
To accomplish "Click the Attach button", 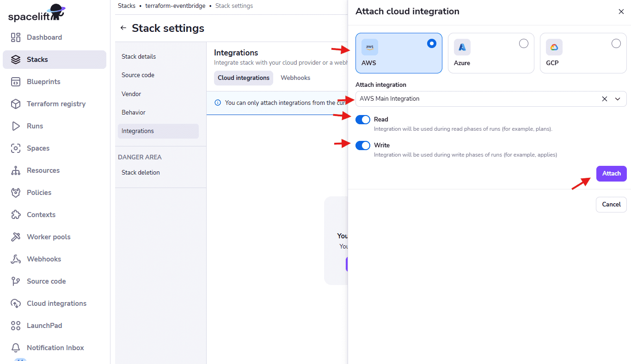I will coord(611,174).
